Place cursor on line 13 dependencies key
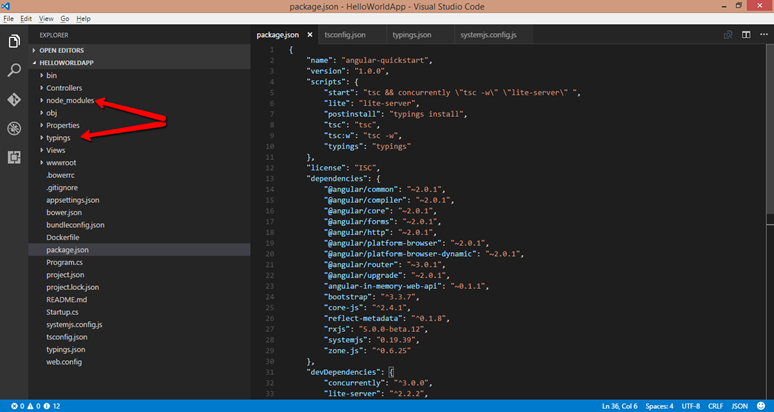This screenshot has width=774, height=412. tap(340, 179)
